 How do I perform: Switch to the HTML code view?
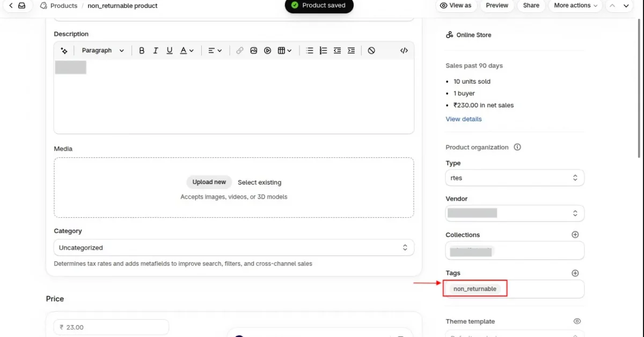[404, 50]
